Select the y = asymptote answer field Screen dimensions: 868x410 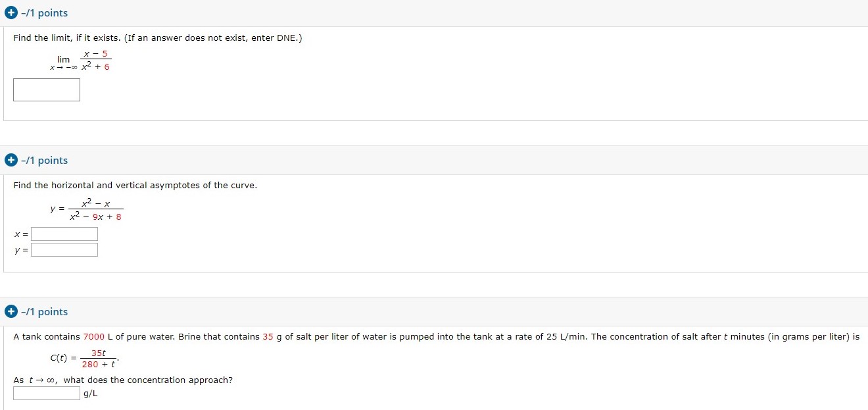coord(64,249)
